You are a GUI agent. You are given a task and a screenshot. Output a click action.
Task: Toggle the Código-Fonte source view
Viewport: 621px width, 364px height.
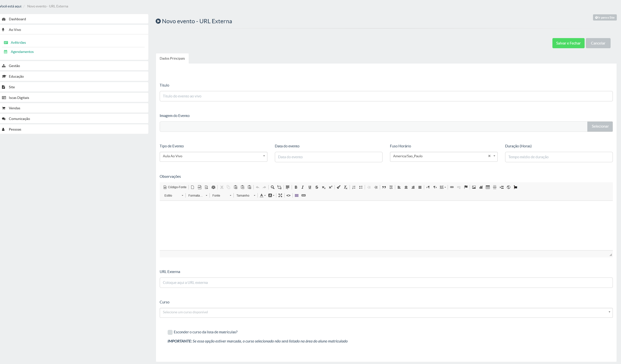175,187
